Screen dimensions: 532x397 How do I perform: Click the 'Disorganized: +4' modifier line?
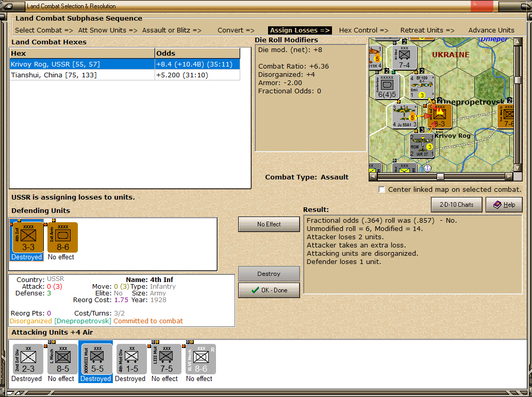coord(286,74)
